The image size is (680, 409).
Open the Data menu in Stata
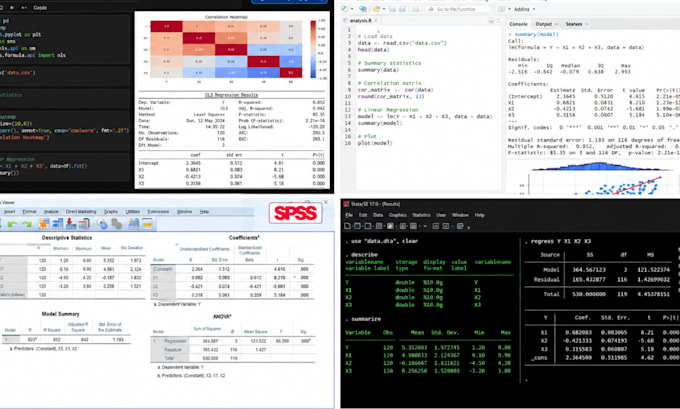pyautogui.click(x=378, y=215)
